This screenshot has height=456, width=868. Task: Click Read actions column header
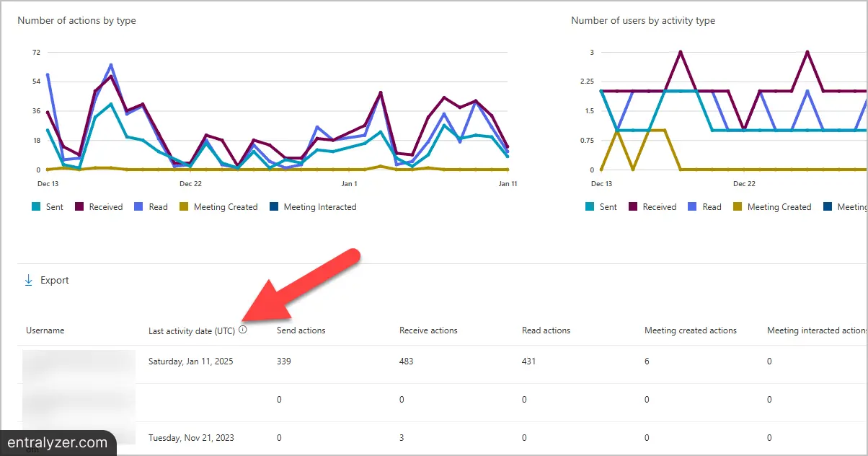pos(546,330)
